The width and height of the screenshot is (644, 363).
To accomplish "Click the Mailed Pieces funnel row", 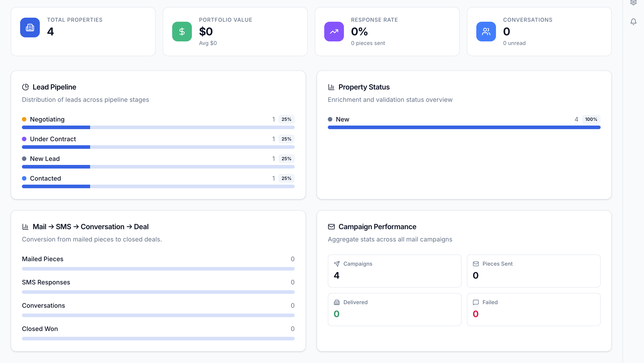I will (42, 259).
